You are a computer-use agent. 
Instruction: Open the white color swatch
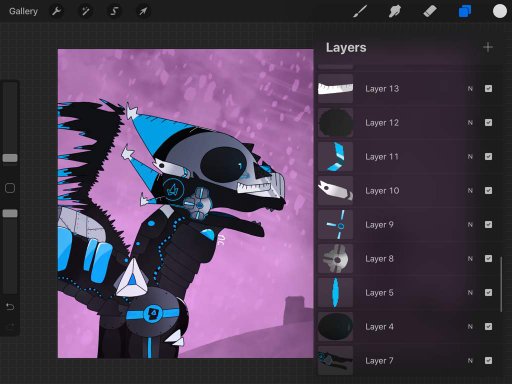point(500,11)
